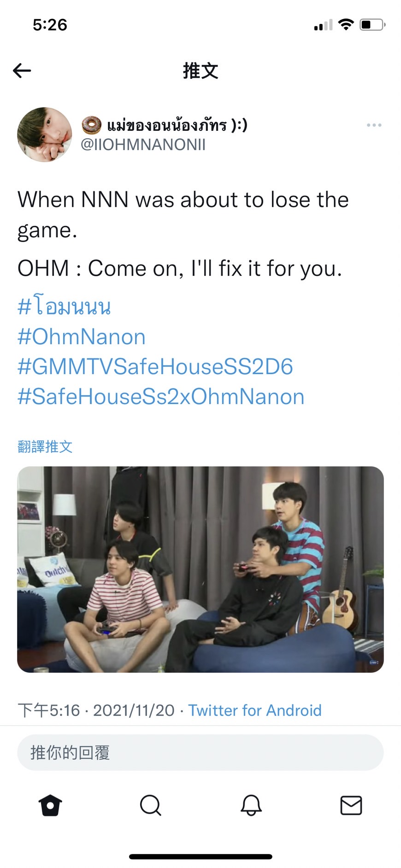
Task: Open the #SafeHouseSs2xOhmNanon hashtag
Action: pyautogui.click(x=161, y=397)
